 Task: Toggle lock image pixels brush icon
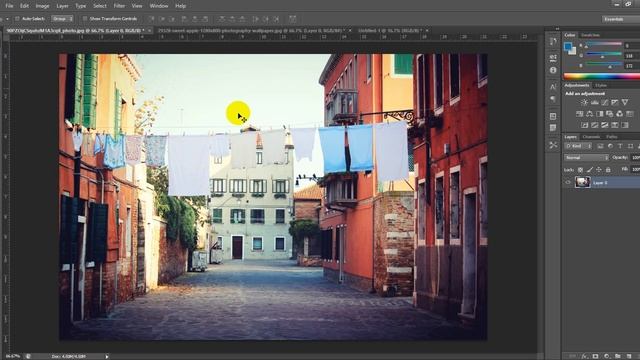590,170
